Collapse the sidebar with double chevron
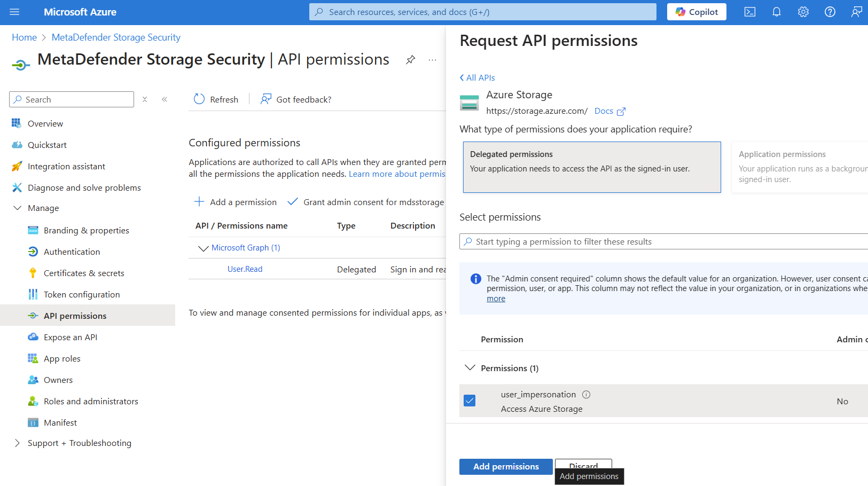868x486 pixels. [x=165, y=99]
